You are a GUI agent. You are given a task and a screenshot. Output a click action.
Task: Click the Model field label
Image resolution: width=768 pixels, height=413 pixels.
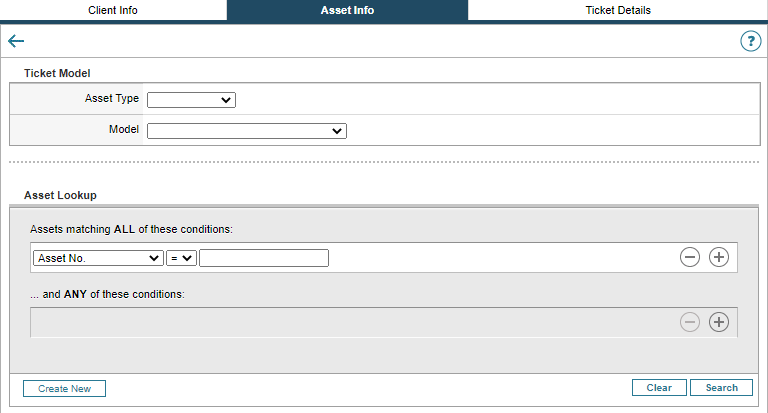tap(124, 130)
